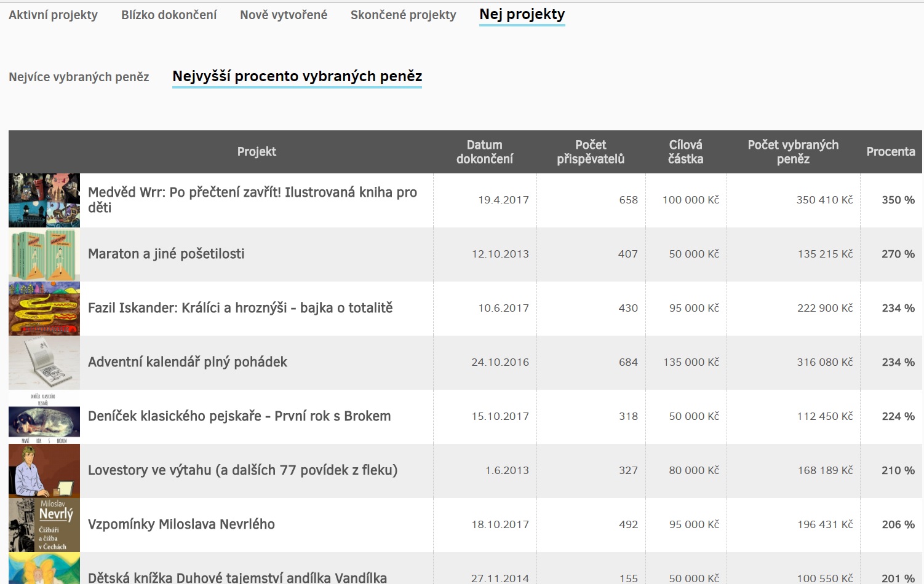Open the Deníček pejskaře dog thumbnail

[x=44, y=417]
